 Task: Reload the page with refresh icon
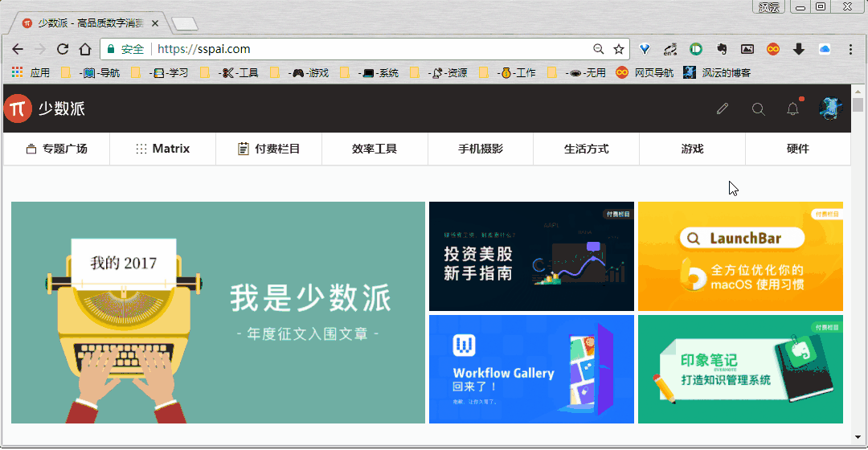63,49
